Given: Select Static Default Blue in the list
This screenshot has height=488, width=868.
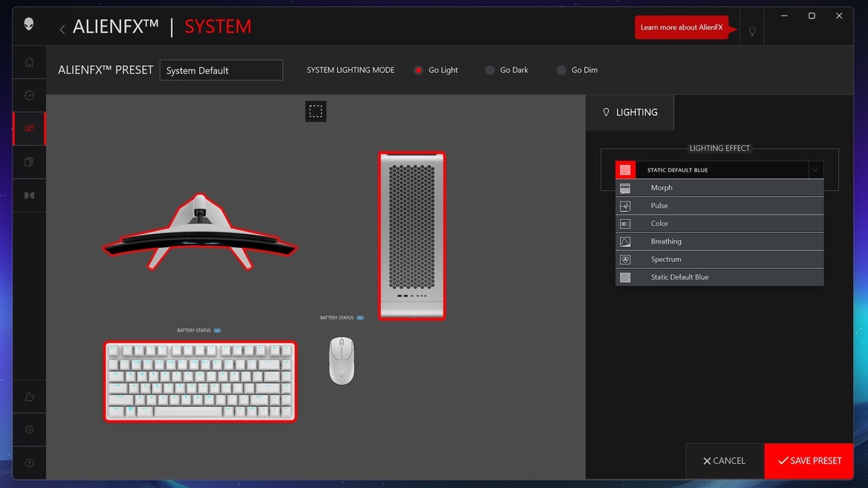Looking at the screenshot, I should pyautogui.click(x=719, y=277).
